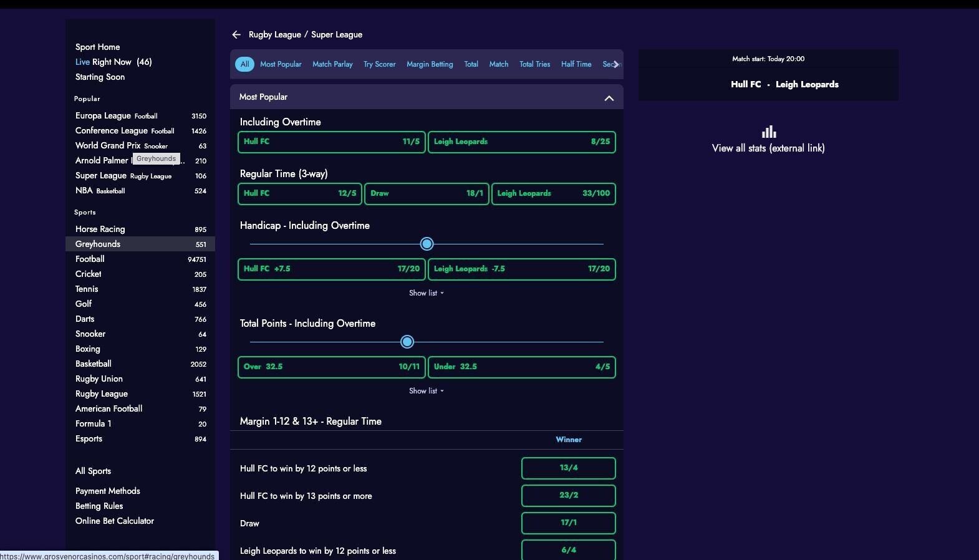Open the Total tab
The width and height of the screenshot is (979, 560).
point(471,64)
